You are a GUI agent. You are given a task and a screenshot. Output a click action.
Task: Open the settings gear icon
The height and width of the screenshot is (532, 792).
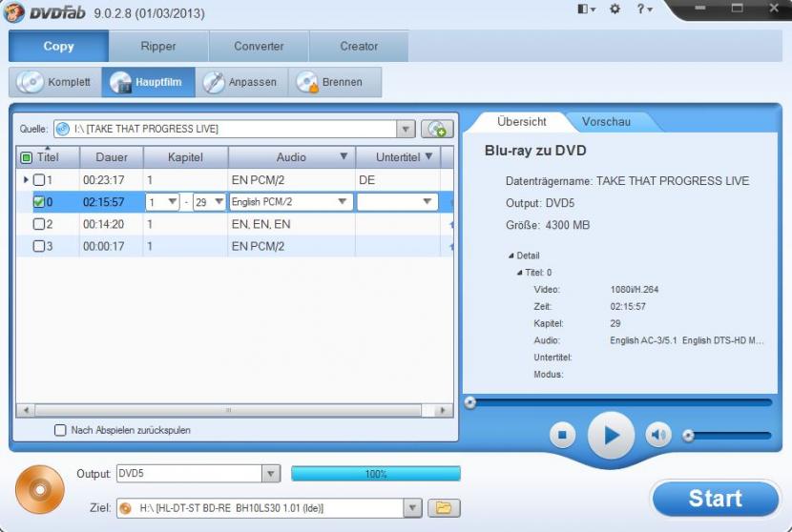615,10
